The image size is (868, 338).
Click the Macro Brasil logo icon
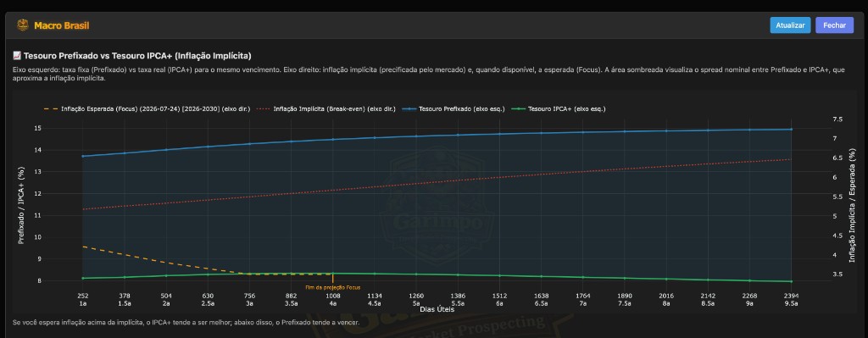coord(23,25)
